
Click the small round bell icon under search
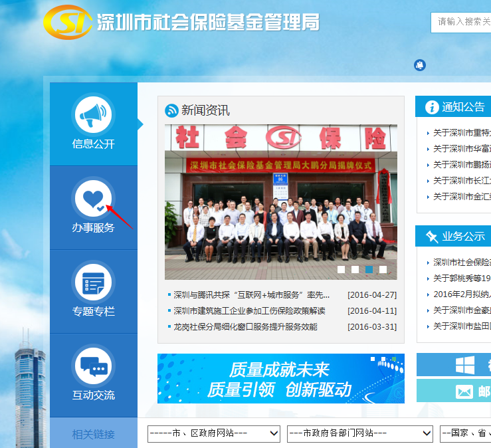[420, 65]
